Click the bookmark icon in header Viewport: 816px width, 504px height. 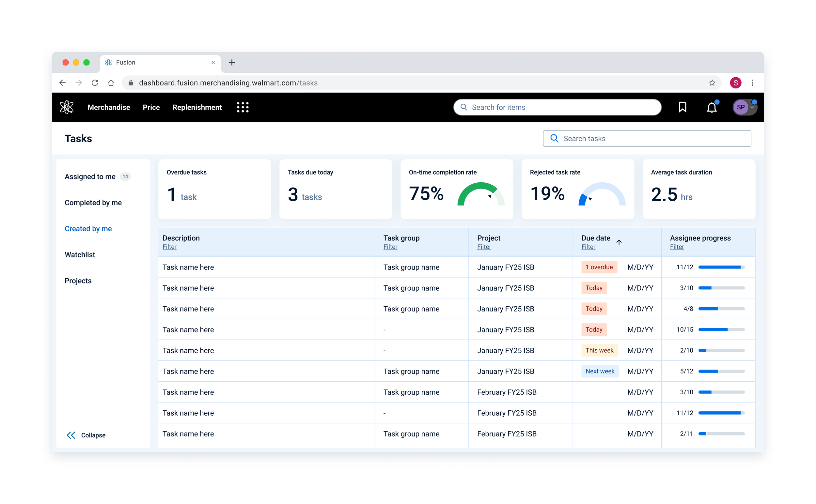pos(682,107)
